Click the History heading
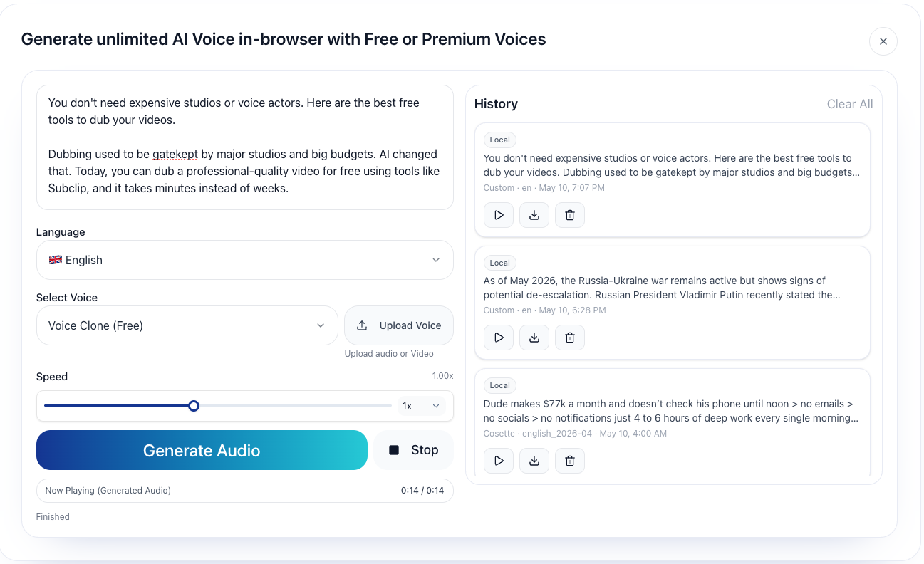This screenshot has height=564, width=924. [496, 104]
